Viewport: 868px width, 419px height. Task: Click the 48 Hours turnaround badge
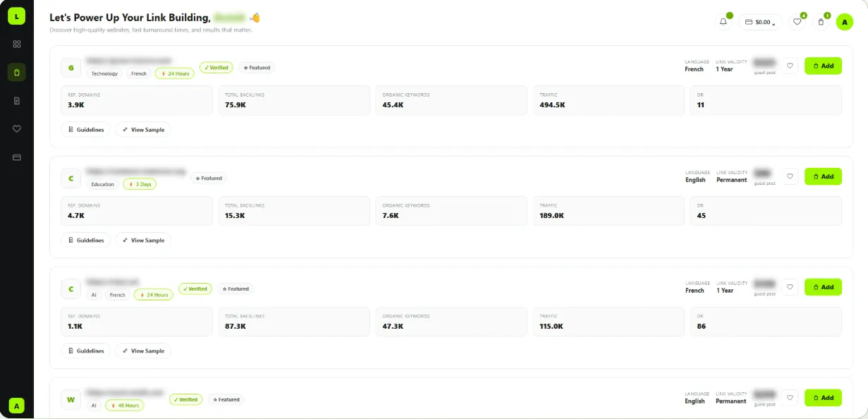point(125,406)
